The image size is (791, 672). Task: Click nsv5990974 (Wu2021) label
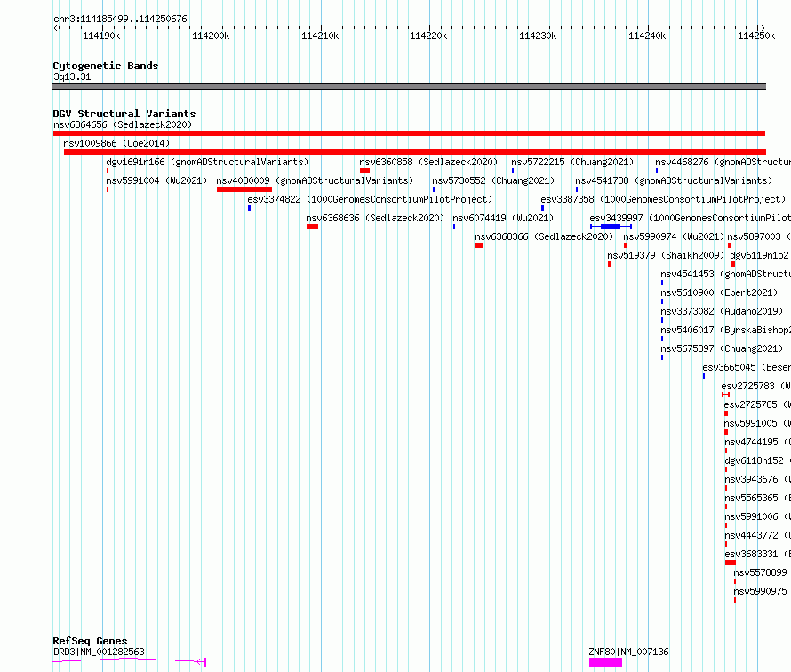tap(674, 236)
